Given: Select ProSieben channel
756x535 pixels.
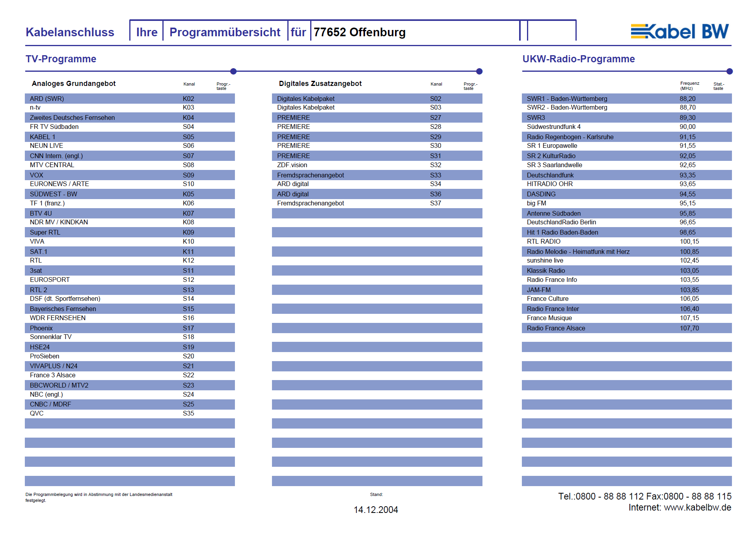Looking at the screenshot, I should click(130, 356).
